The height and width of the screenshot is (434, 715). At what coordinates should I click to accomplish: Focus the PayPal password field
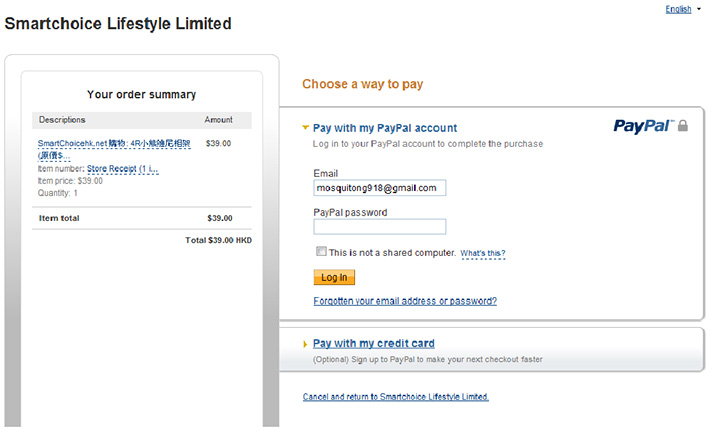click(380, 227)
